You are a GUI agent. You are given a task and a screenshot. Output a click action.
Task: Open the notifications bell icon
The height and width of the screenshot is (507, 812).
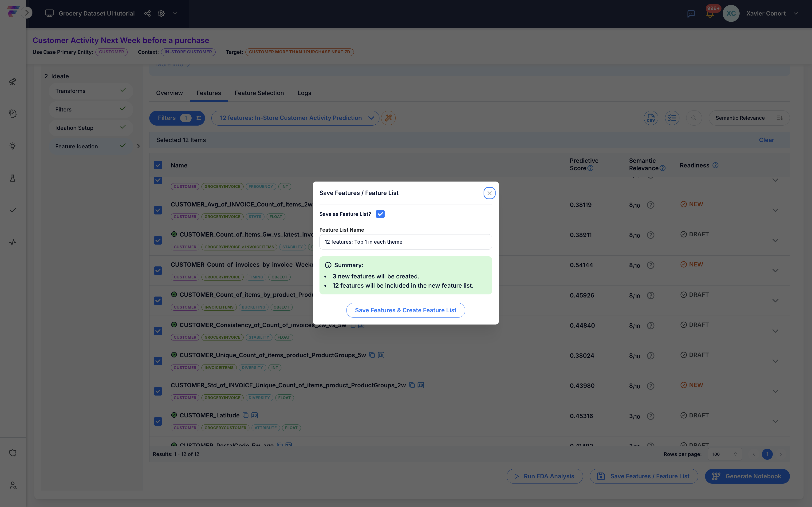coord(710,14)
